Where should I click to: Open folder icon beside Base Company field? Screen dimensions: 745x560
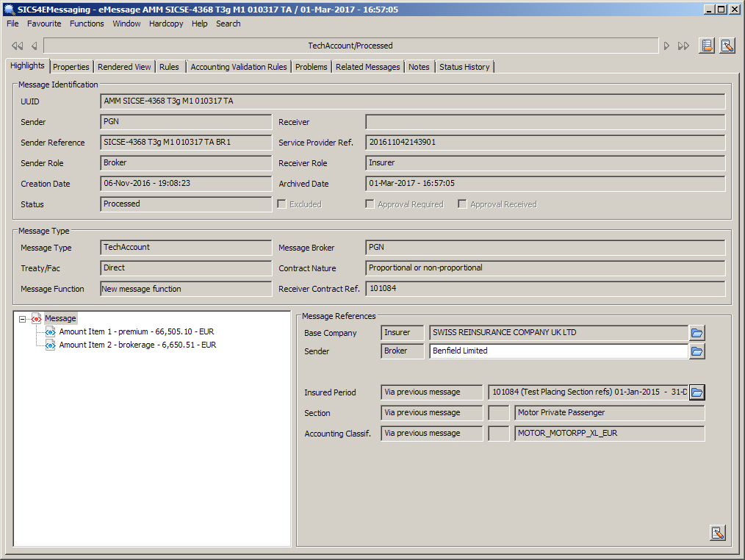697,333
